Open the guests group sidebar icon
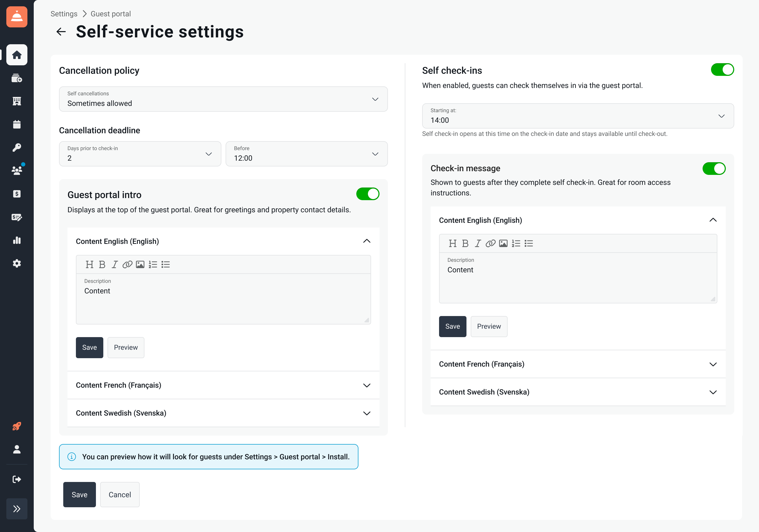 (17, 170)
